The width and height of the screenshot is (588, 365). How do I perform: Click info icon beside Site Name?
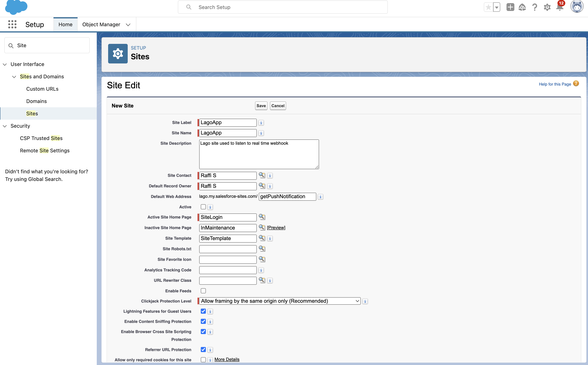[261, 133]
